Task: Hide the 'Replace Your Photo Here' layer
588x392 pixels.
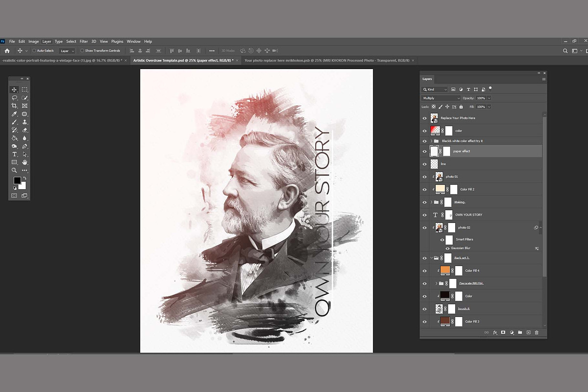Action: click(x=424, y=118)
